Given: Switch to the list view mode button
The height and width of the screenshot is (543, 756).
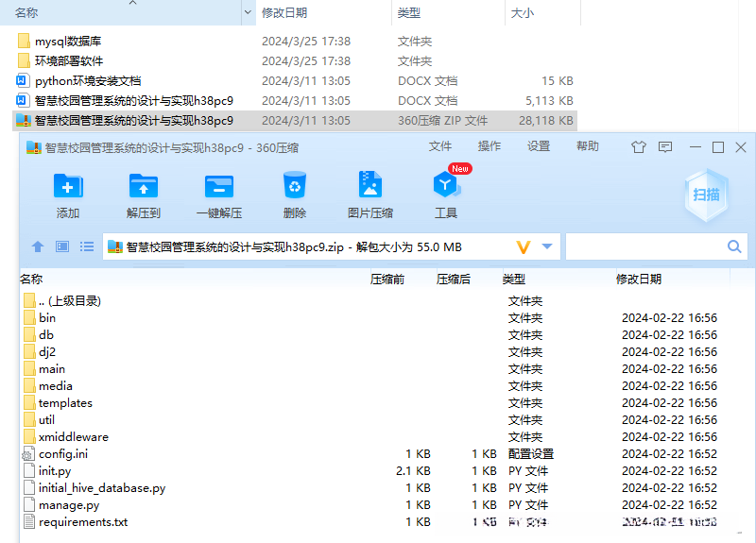Looking at the screenshot, I should coord(87,246).
